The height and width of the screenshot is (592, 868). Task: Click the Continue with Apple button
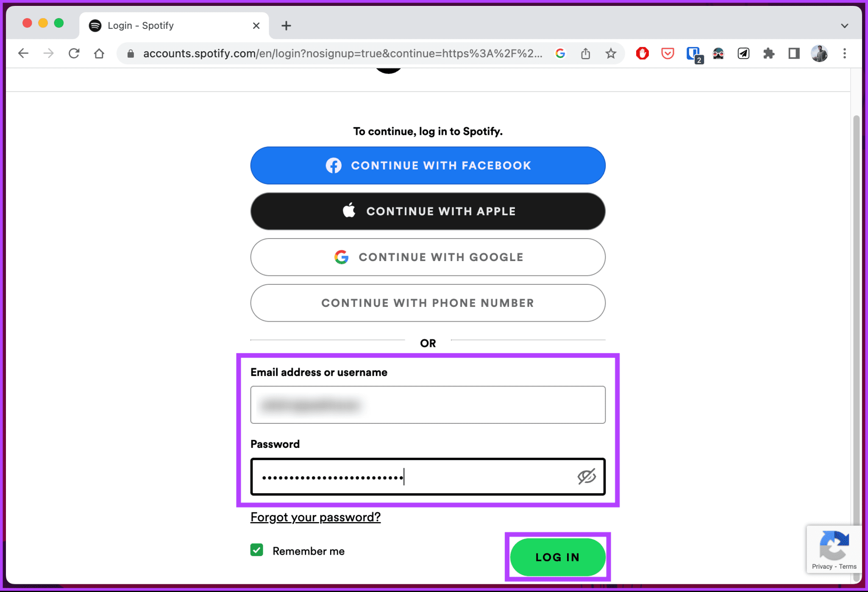[x=428, y=211]
